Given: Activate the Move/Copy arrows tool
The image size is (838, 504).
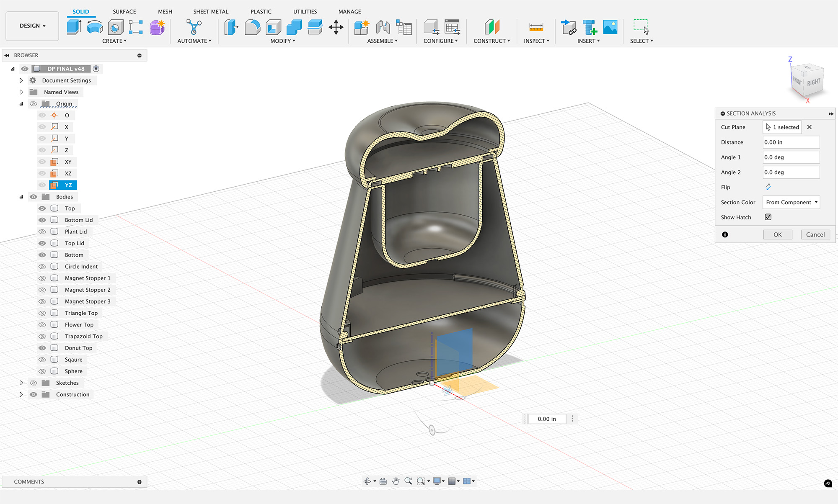Looking at the screenshot, I should [x=336, y=27].
